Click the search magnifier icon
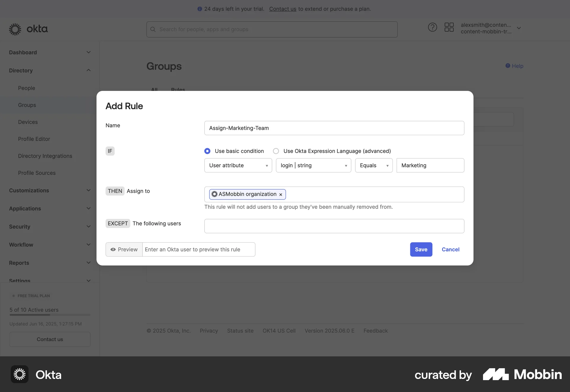Image resolution: width=570 pixels, height=392 pixels. (153, 29)
